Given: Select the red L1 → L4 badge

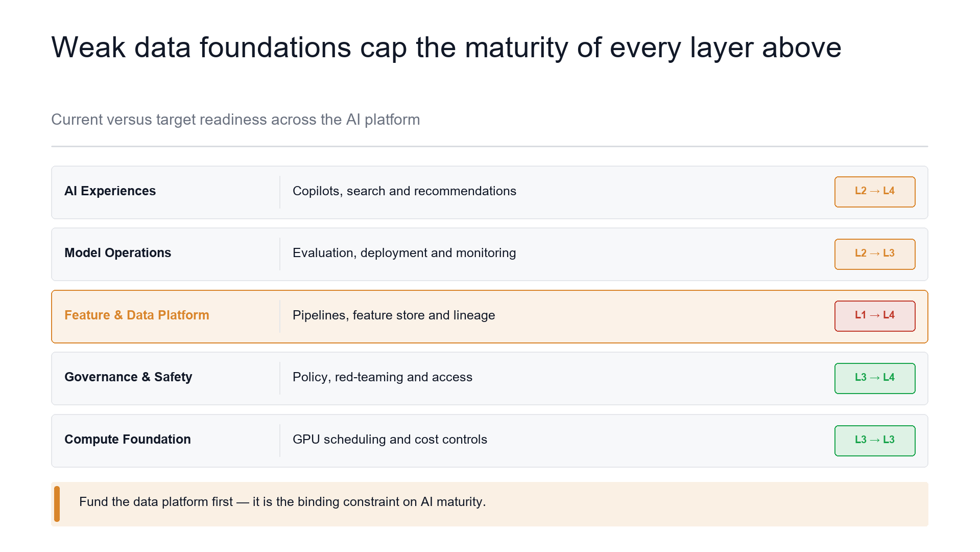Looking at the screenshot, I should 875,316.
